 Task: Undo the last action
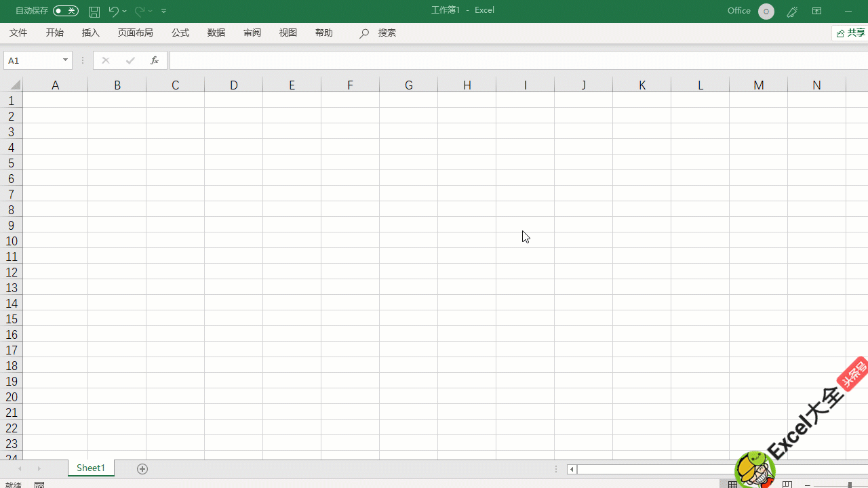pyautogui.click(x=113, y=11)
